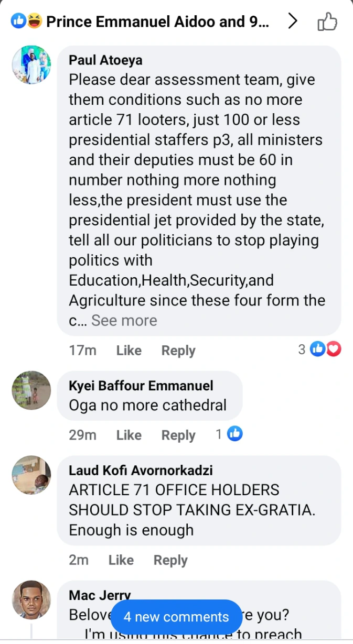
Task: Open reactions list via the header chevron
Action: (x=293, y=21)
